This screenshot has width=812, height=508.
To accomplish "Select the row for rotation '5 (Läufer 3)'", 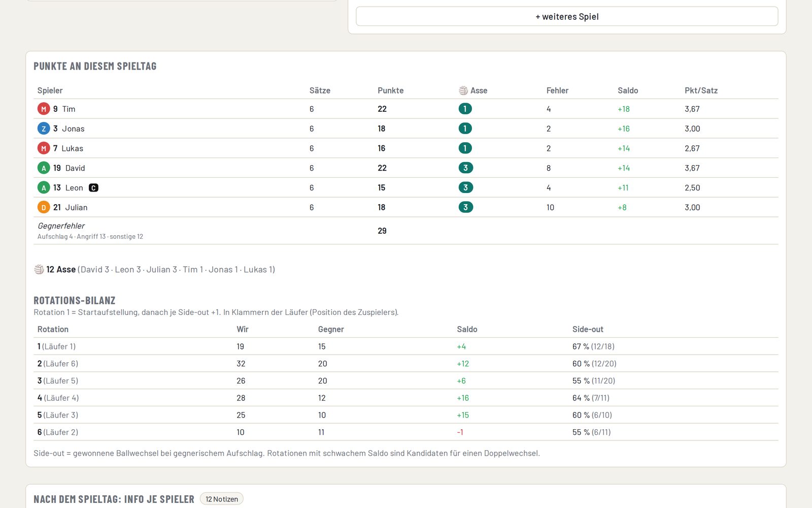I will (405, 415).
